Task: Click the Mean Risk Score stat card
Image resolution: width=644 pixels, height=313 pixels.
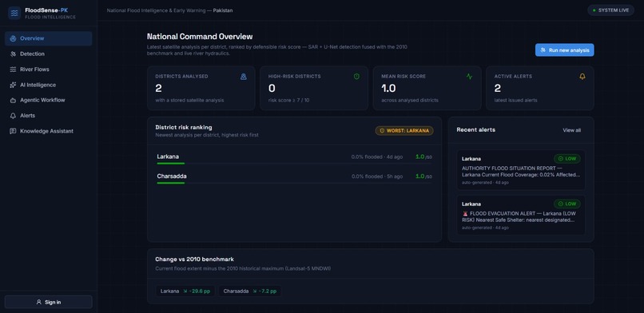Action: pyautogui.click(x=427, y=88)
